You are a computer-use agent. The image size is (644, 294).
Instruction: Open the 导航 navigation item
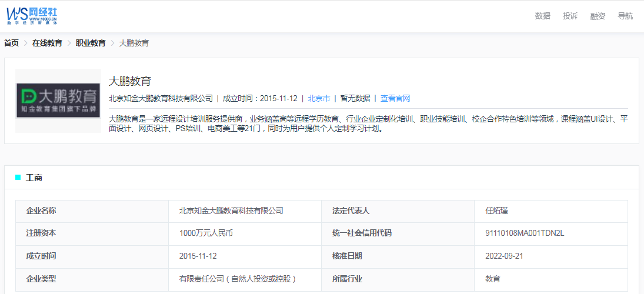tap(625, 16)
